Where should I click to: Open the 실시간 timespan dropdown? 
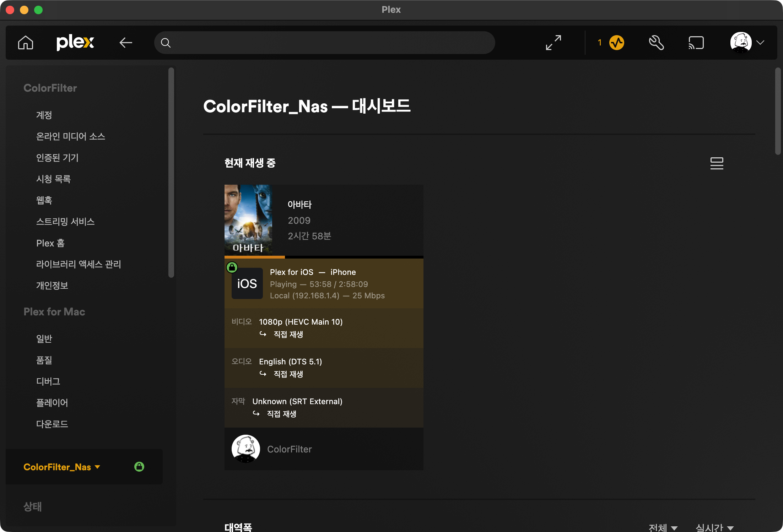(x=714, y=527)
